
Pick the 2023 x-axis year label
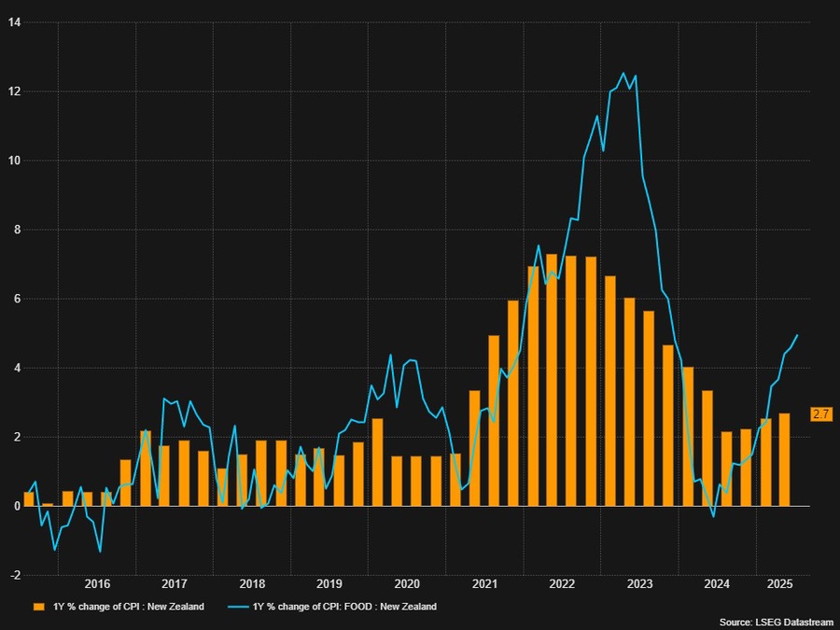pos(639,584)
